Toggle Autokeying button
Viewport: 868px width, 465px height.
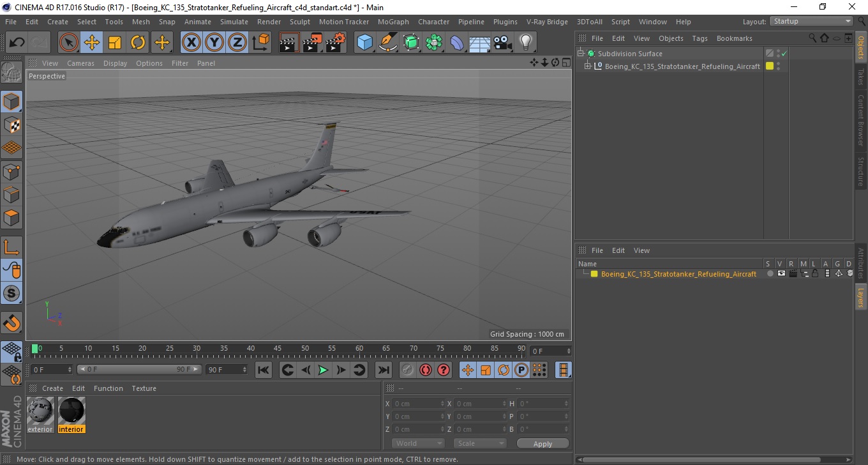click(x=425, y=370)
